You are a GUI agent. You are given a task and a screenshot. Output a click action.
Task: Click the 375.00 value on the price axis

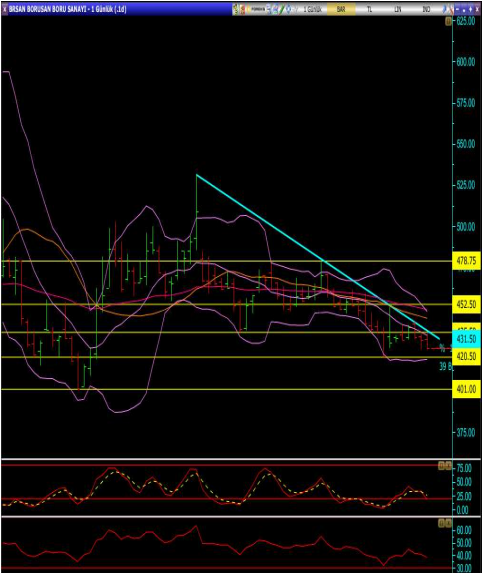click(x=466, y=433)
